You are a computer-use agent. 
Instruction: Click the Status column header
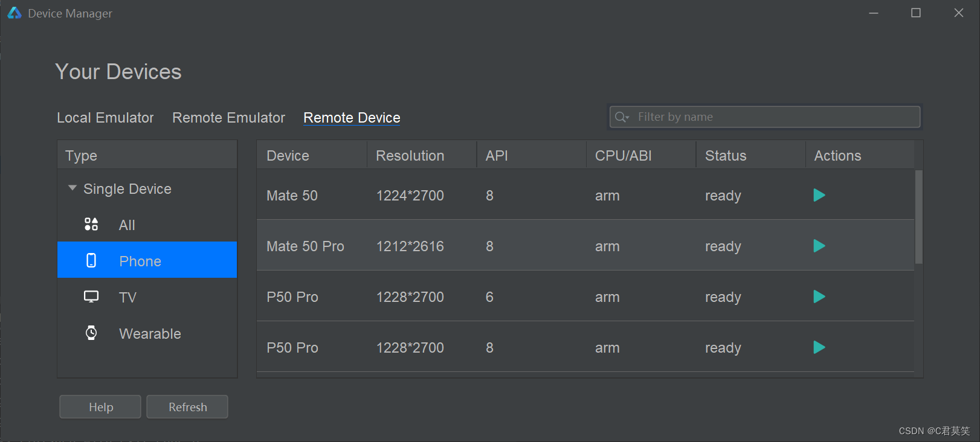coord(751,155)
